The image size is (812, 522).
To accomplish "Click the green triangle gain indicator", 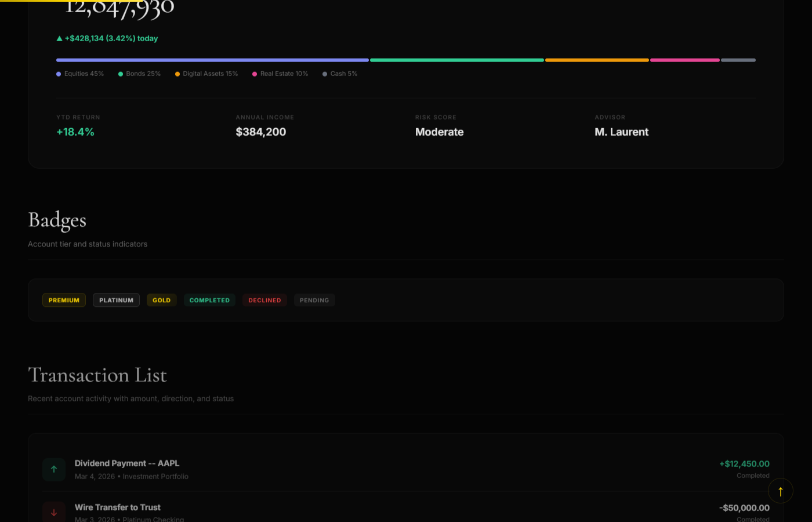I will 59,39.
